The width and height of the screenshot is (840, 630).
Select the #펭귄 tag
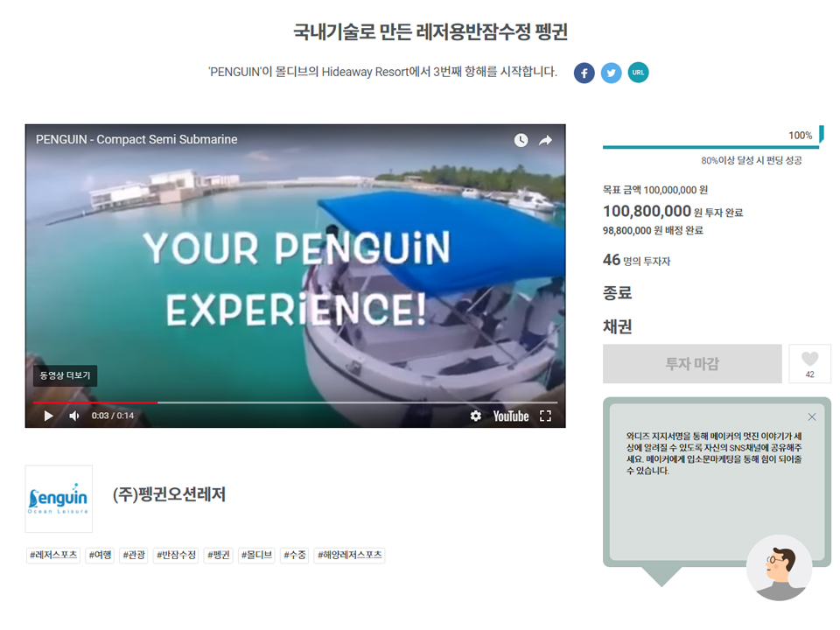(219, 555)
